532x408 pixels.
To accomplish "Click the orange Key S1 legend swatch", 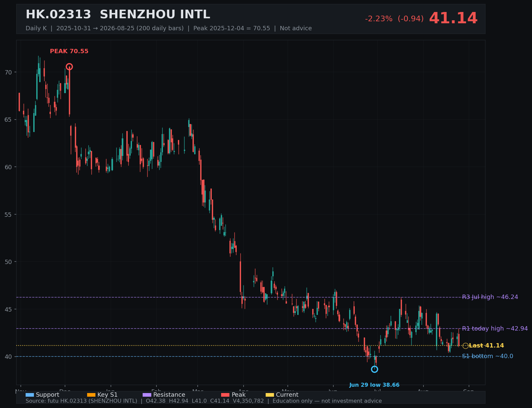I will (91, 395).
